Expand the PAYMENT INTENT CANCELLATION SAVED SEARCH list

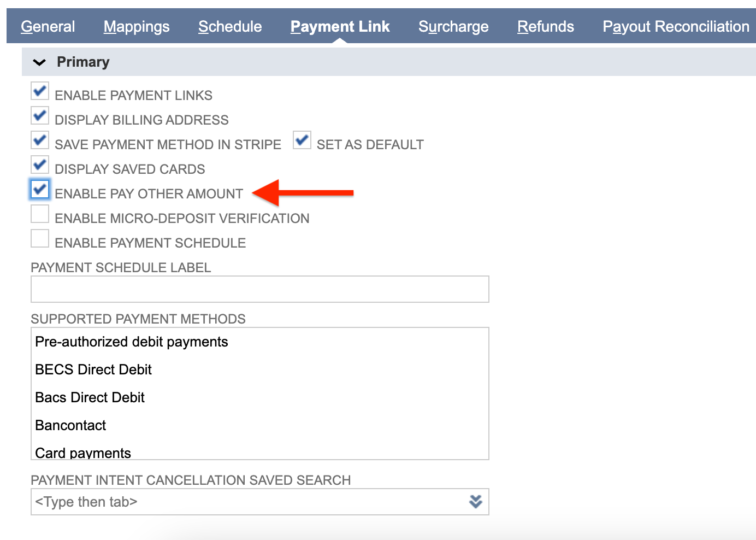475,501
